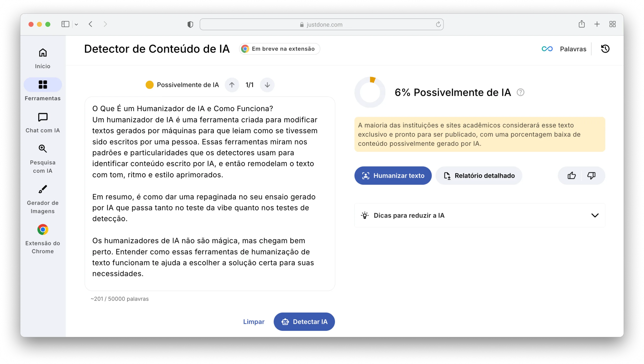
Task: Open the history clock icon
Action: pos(605,49)
